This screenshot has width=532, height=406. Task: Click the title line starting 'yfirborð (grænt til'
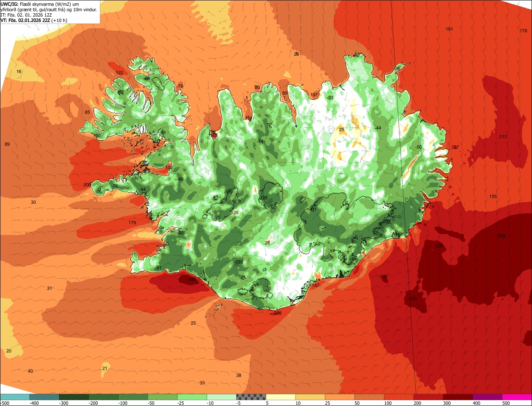[x=49, y=9]
